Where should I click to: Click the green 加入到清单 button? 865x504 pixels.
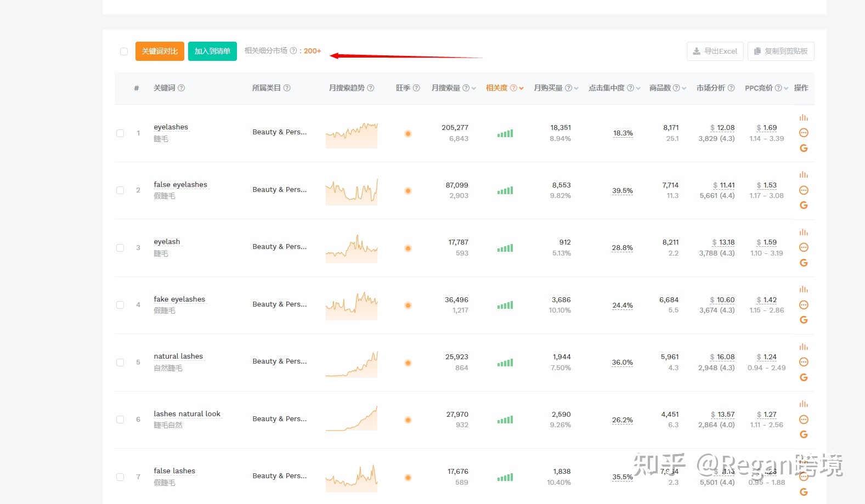coord(212,51)
